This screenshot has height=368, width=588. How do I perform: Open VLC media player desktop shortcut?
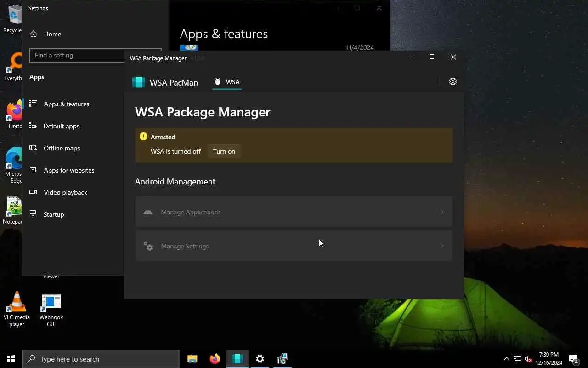click(x=17, y=309)
